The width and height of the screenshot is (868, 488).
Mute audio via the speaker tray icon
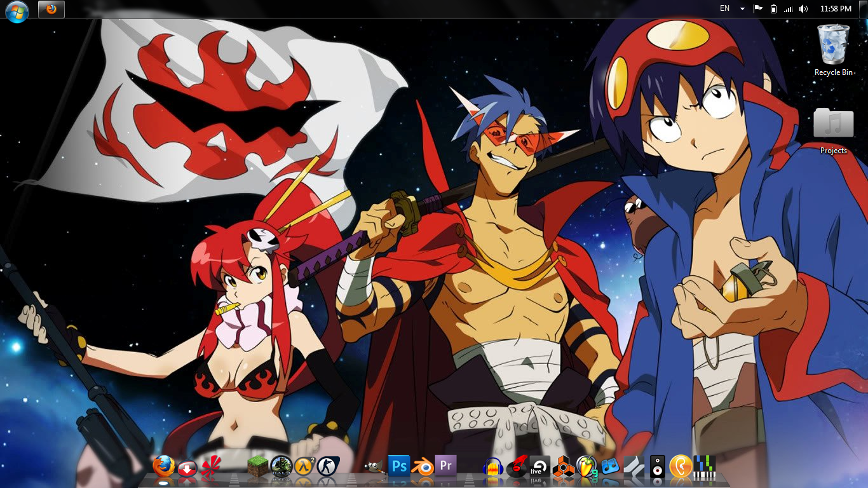click(x=803, y=8)
